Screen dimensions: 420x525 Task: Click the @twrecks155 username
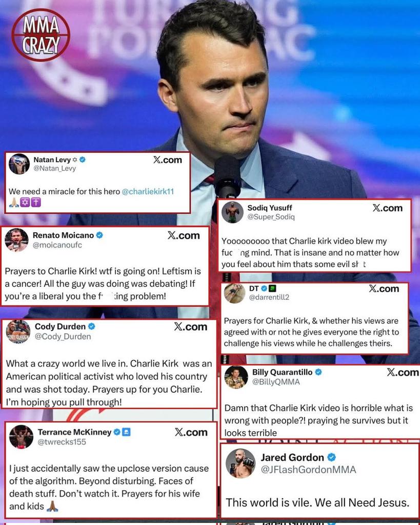tap(62, 442)
